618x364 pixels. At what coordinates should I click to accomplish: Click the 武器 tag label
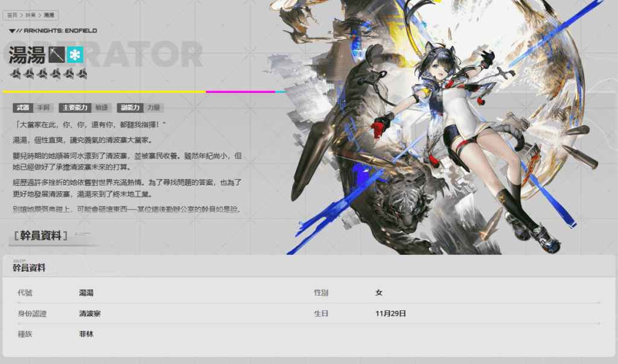click(x=23, y=107)
